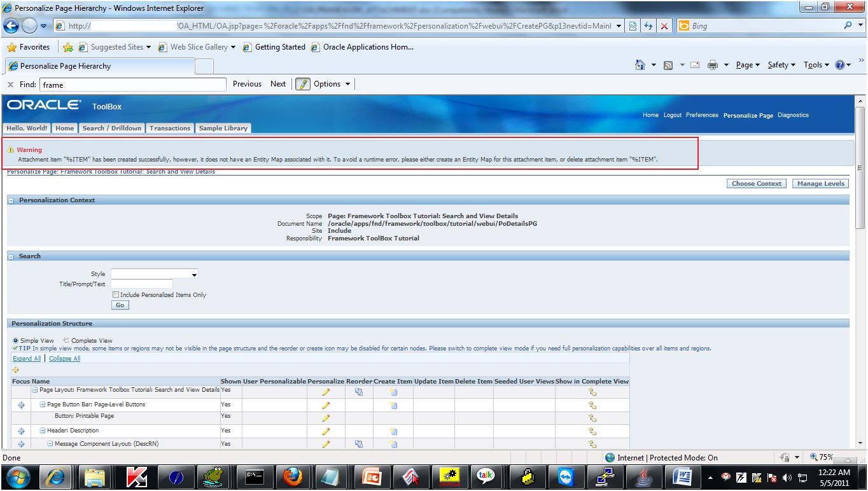
Task: Switch to the Search / Drilldown tab
Action: tap(112, 128)
